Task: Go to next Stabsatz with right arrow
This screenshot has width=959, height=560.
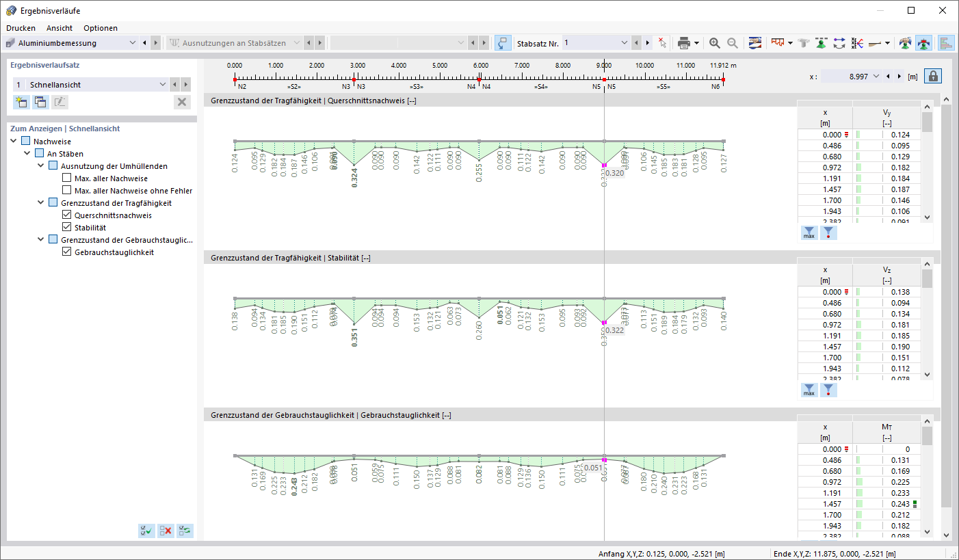Action: (647, 43)
